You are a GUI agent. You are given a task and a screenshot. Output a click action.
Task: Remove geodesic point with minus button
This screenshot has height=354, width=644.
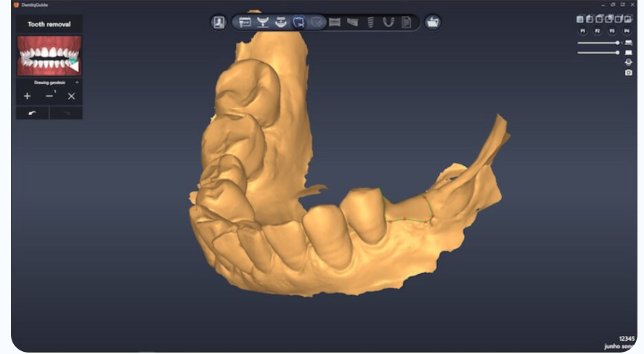coord(49,96)
